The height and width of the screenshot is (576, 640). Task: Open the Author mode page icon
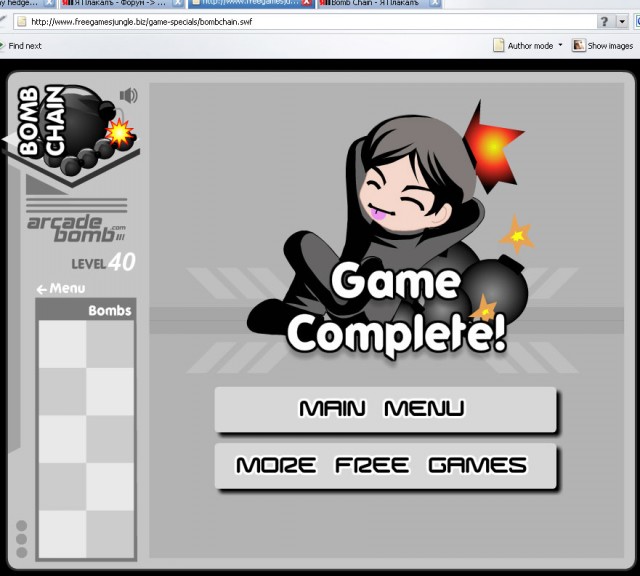pos(498,45)
